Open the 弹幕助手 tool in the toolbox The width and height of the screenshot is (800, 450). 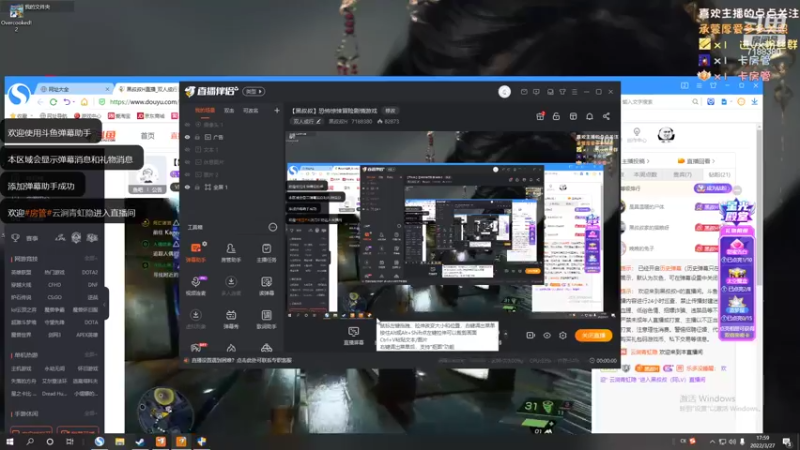click(195, 252)
